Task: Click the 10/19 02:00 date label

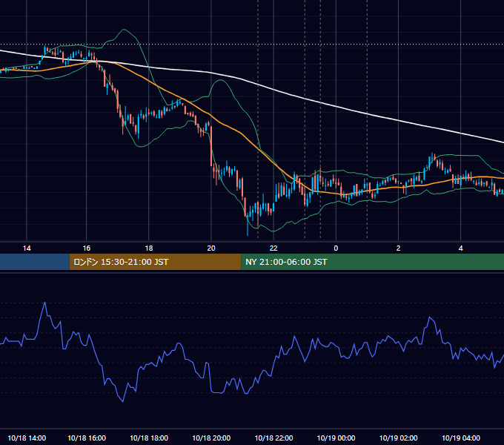Action: (x=399, y=438)
